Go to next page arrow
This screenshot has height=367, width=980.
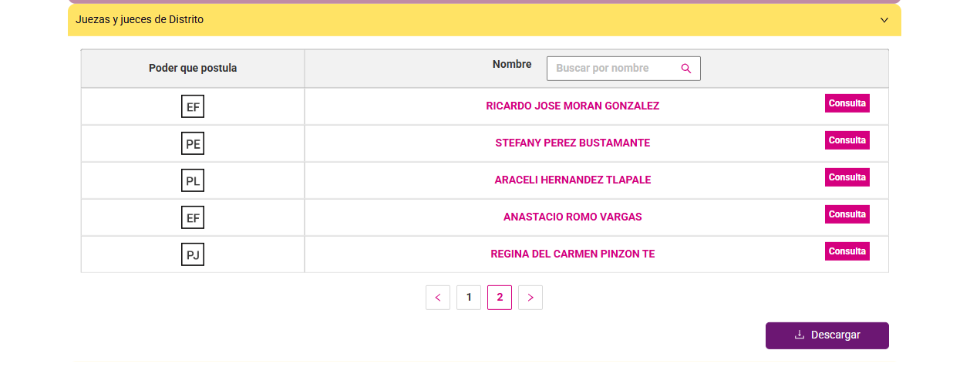[x=530, y=298]
